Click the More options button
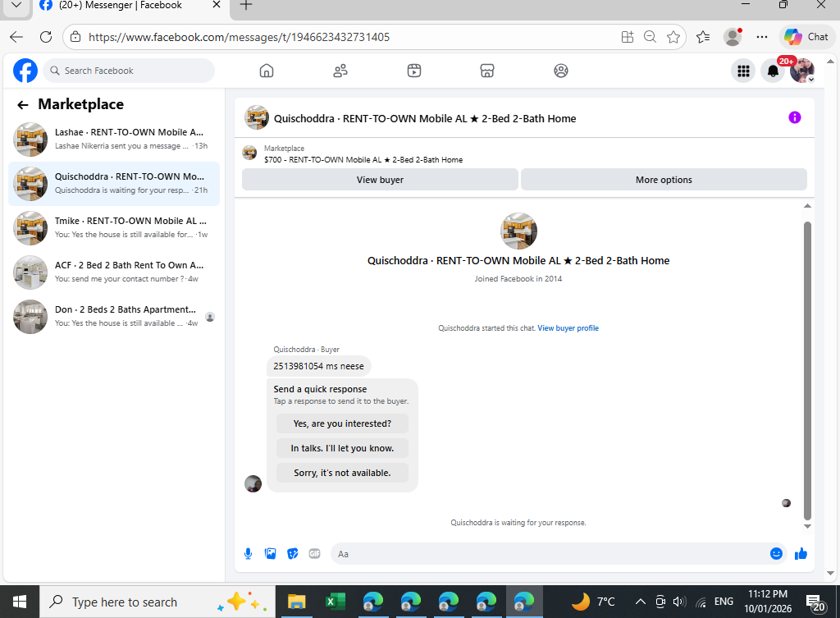Image resolution: width=840 pixels, height=618 pixels. tap(664, 180)
